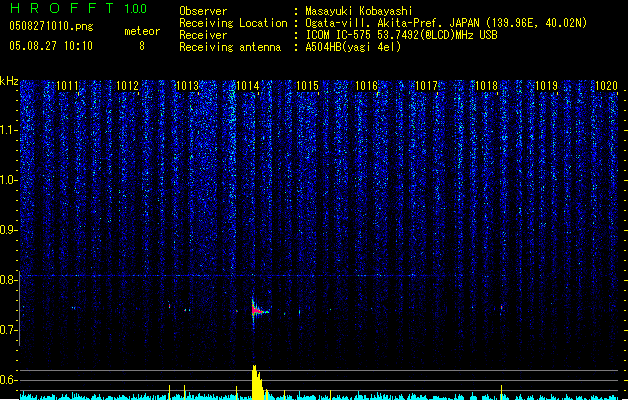Click the 1017 time marker

pyautogui.click(x=426, y=86)
